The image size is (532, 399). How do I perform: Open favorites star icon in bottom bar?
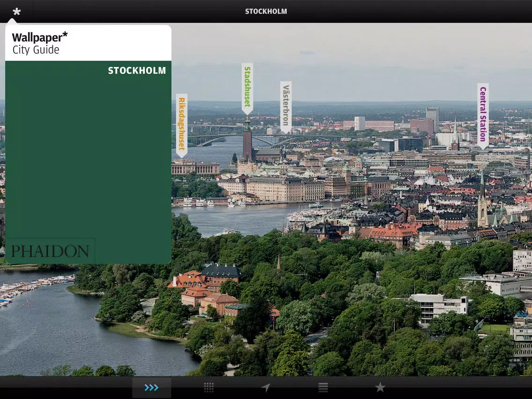[x=380, y=387]
